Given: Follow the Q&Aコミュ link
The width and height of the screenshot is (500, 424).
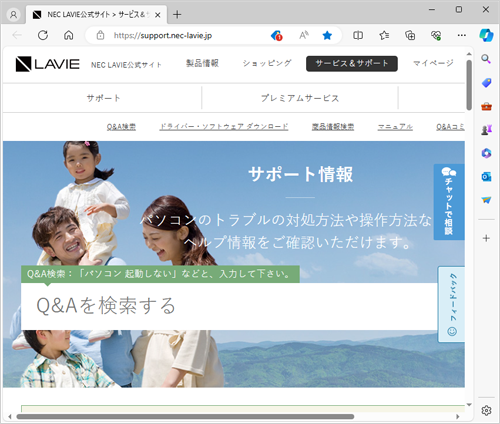Looking at the screenshot, I should click(x=450, y=127).
